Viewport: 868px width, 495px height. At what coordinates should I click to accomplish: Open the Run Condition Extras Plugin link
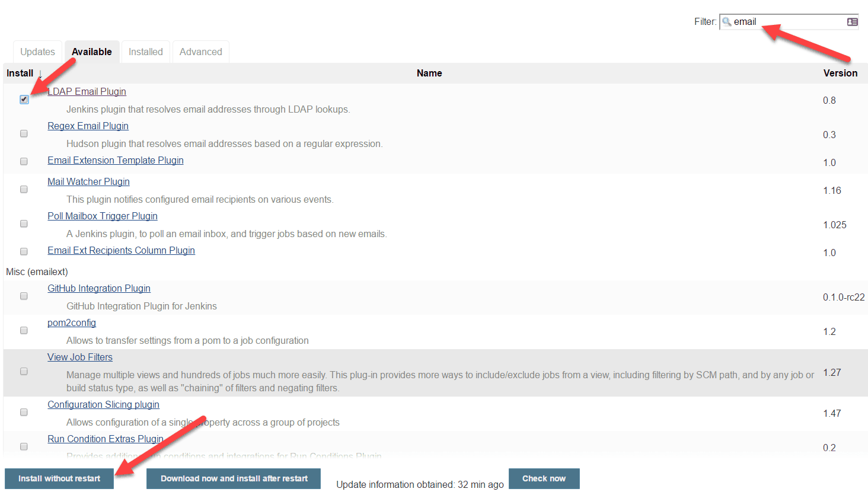tap(105, 439)
